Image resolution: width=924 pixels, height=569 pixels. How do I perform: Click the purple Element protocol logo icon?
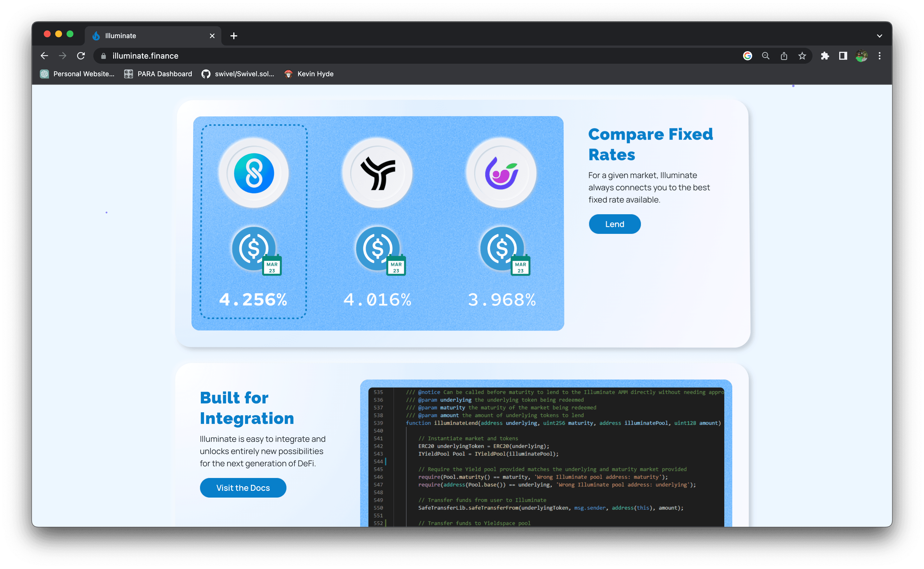[x=502, y=173]
